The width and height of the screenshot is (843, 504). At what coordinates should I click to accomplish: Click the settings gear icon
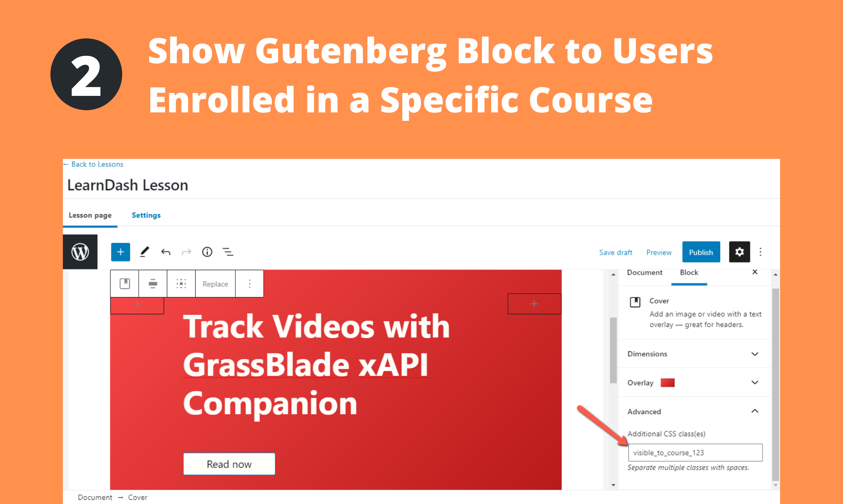pyautogui.click(x=739, y=251)
